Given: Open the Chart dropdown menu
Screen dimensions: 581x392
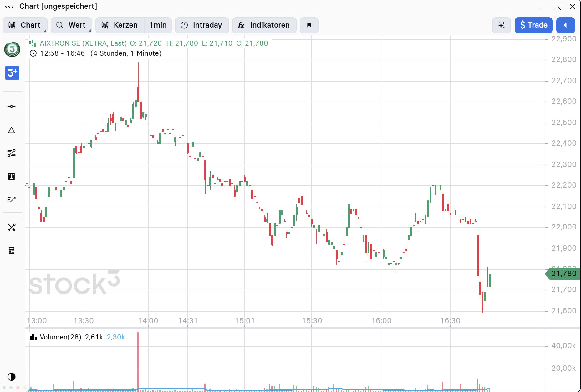Looking at the screenshot, I should pyautogui.click(x=25, y=25).
